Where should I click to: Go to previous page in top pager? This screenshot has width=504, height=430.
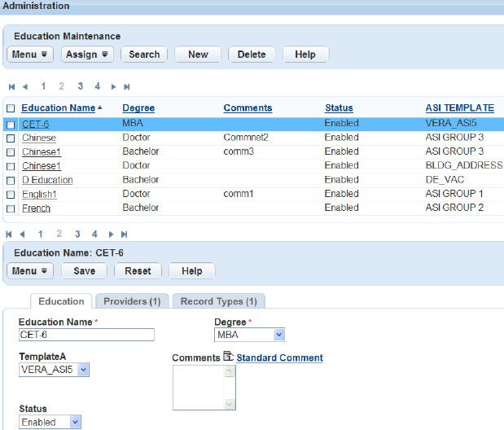click(x=25, y=87)
